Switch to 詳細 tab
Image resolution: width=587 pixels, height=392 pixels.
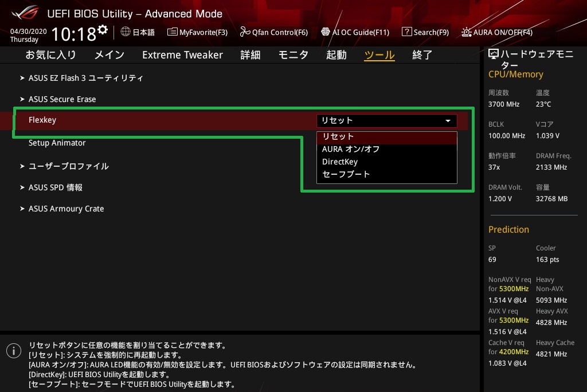(251, 55)
